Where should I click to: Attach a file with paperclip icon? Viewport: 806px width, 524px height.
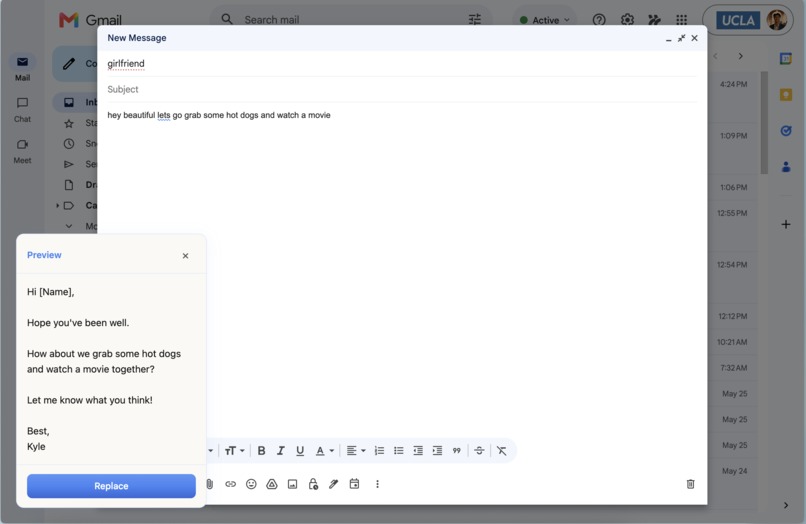point(210,484)
